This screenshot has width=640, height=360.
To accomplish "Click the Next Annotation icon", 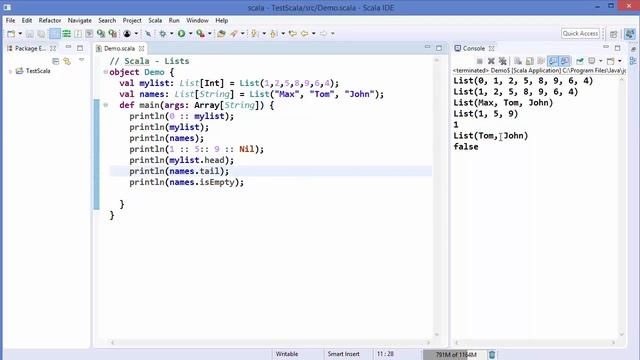I will [254, 33].
